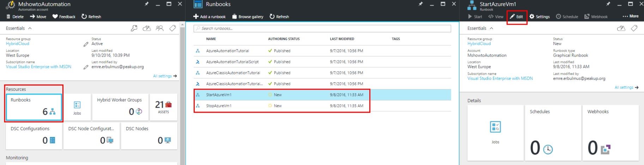Open the Jobs tile in Resources
Image resolution: width=644 pixels, height=165 pixels.
[77, 107]
